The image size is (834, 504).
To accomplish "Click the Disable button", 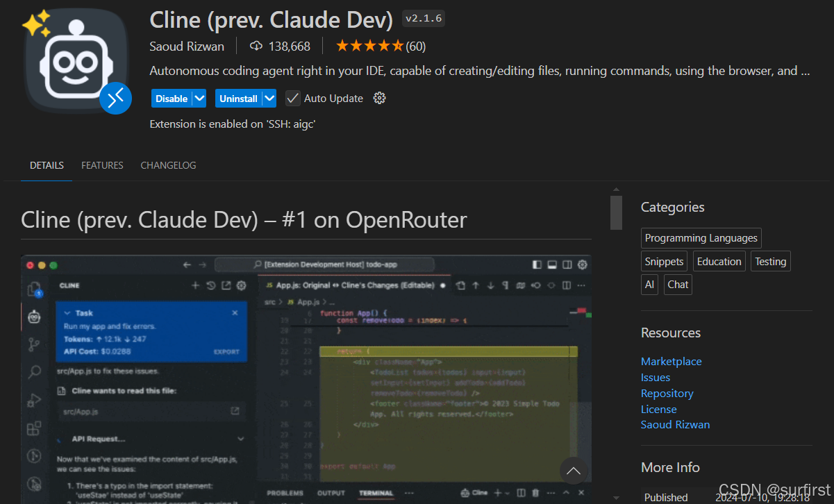I will [172, 98].
